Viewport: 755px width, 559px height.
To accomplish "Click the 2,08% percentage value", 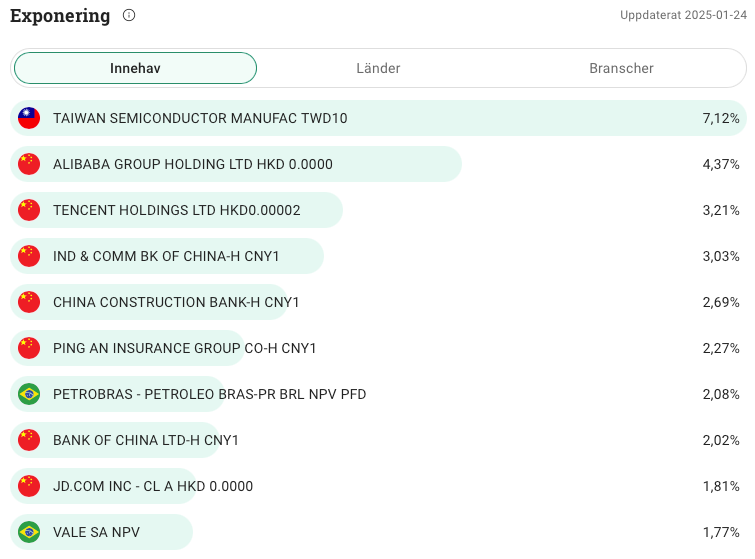I will click(x=721, y=394).
